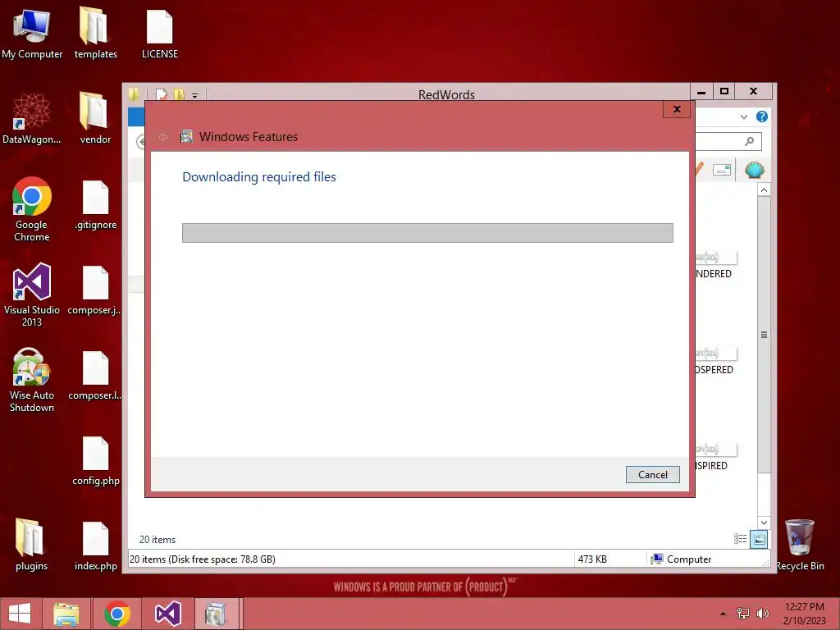This screenshot has height=630, width=840.
Task: Open Chrome from the taskbar
Action: pyautogui.click(x=117, y=614)
